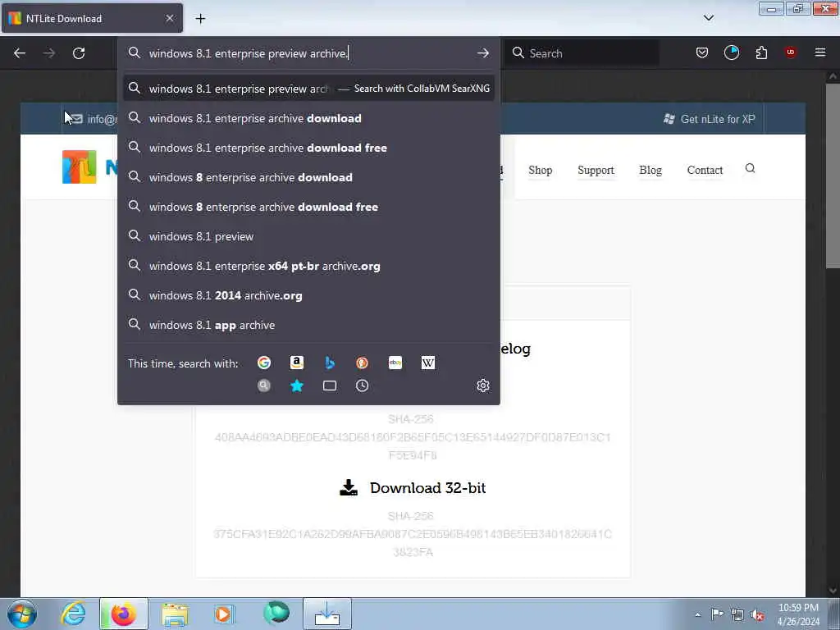The image size is (840, 630).
Task: Open Windows Explorer from taskbar
Action: (x=175, y=614)
